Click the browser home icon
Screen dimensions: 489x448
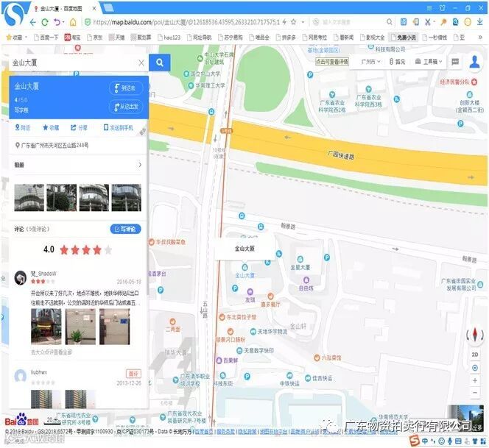pos(73,22)
